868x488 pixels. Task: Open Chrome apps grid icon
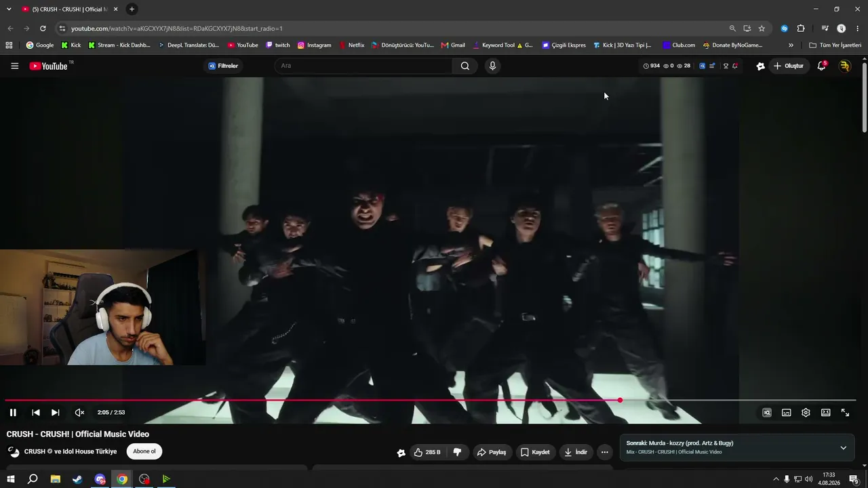click(x=9, y=45)
